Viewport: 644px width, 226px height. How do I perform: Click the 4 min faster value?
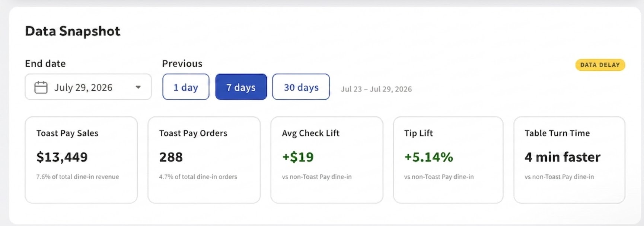tap(562, 157)
